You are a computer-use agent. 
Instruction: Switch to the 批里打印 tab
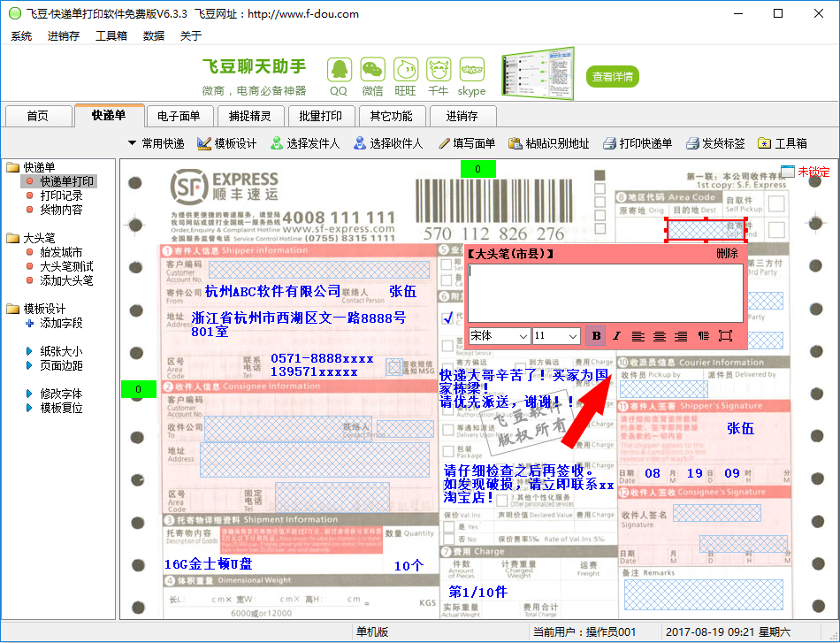pyautogui.click(x=320, y=116)
